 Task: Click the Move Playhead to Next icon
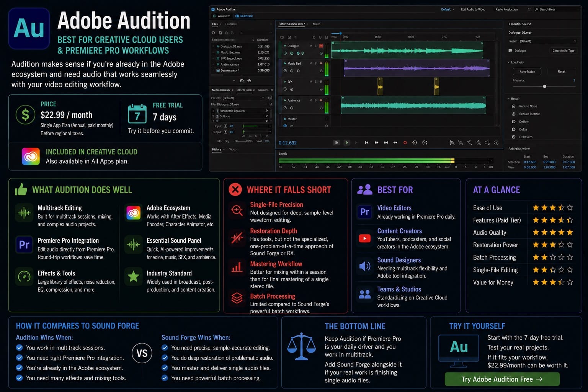[386, 142]
